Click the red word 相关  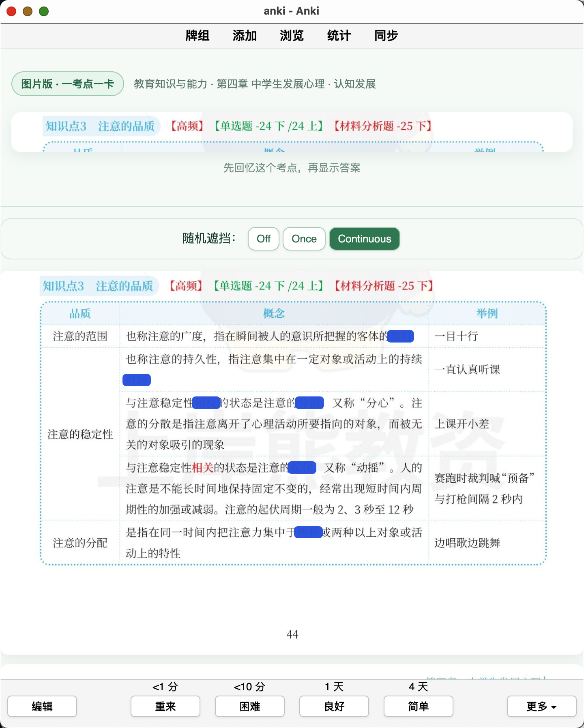(203, 467)
